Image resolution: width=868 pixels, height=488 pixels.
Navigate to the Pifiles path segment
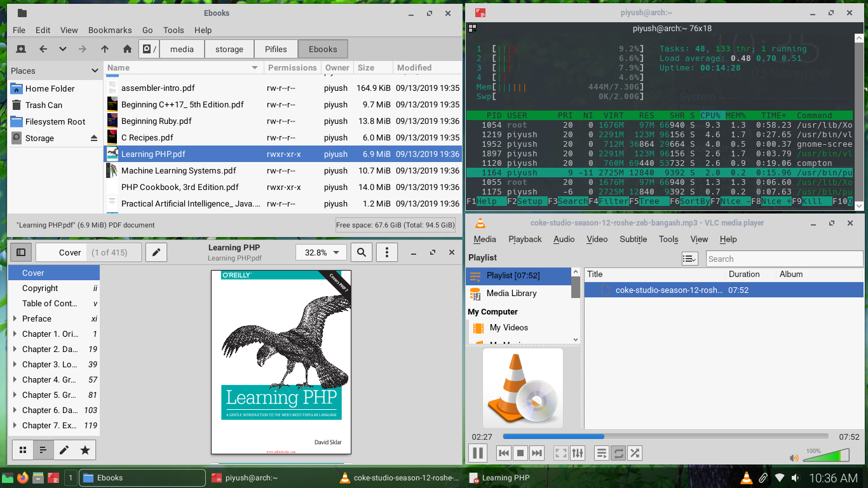[x=276, y=49]
